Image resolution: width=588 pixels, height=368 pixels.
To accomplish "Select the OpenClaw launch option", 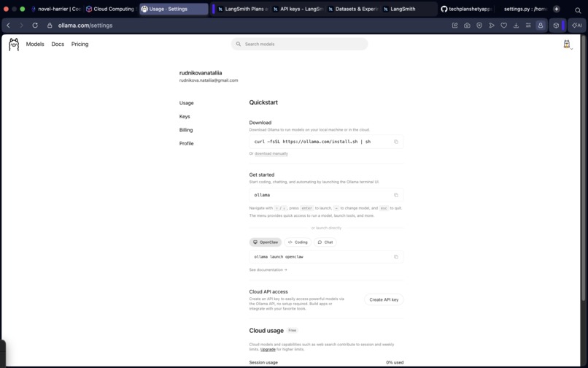I will [x=266, y=242].
